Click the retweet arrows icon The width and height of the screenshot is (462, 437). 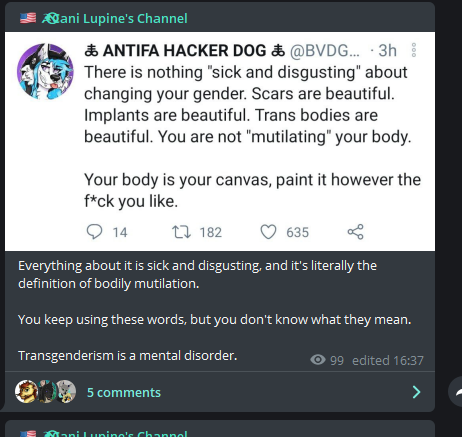(181, 232)
